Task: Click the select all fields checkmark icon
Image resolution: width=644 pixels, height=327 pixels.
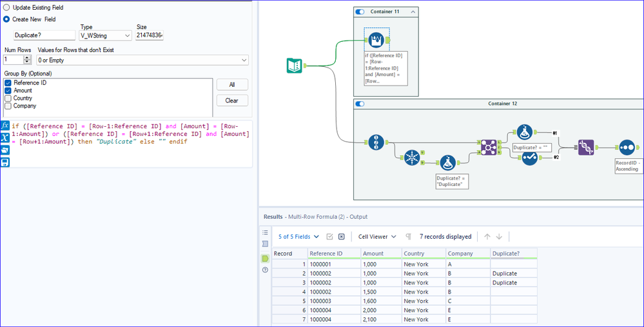Action: [x=329, y=237]
